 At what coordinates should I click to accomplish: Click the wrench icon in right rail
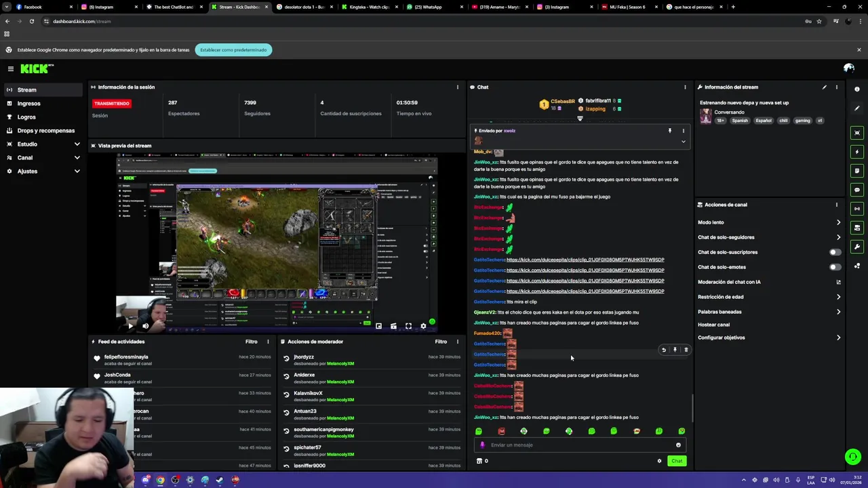pos(857,247)
